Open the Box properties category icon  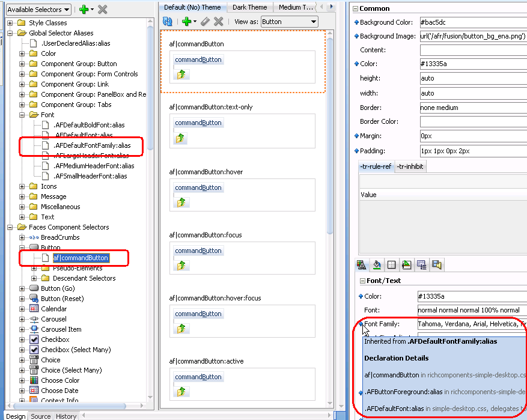391,264
